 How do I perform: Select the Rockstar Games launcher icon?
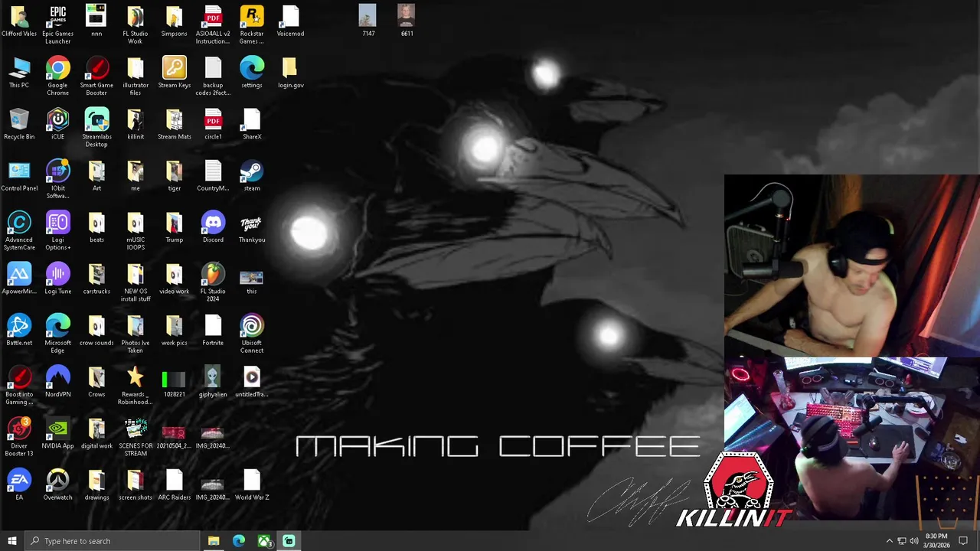tap(252, 23)
